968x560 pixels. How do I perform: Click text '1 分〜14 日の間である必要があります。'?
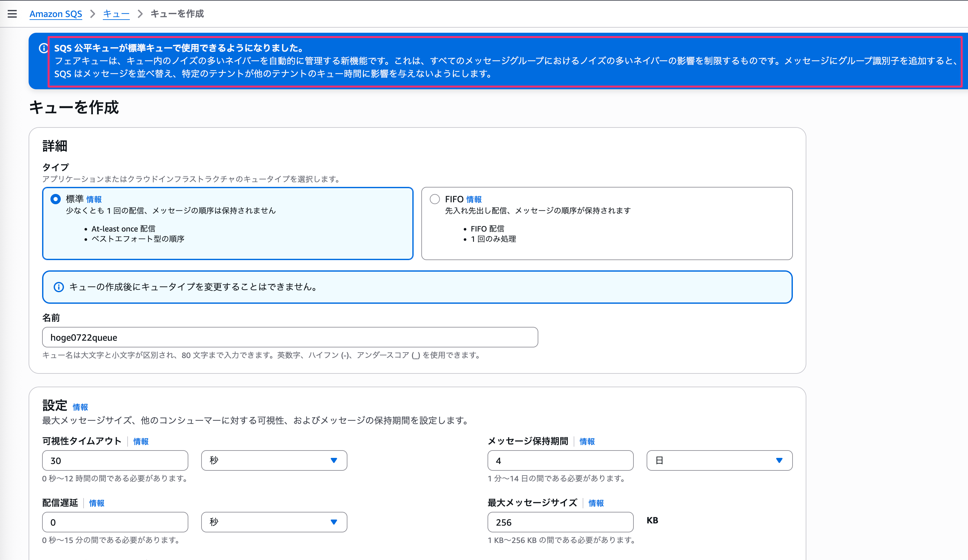(557, 478)
